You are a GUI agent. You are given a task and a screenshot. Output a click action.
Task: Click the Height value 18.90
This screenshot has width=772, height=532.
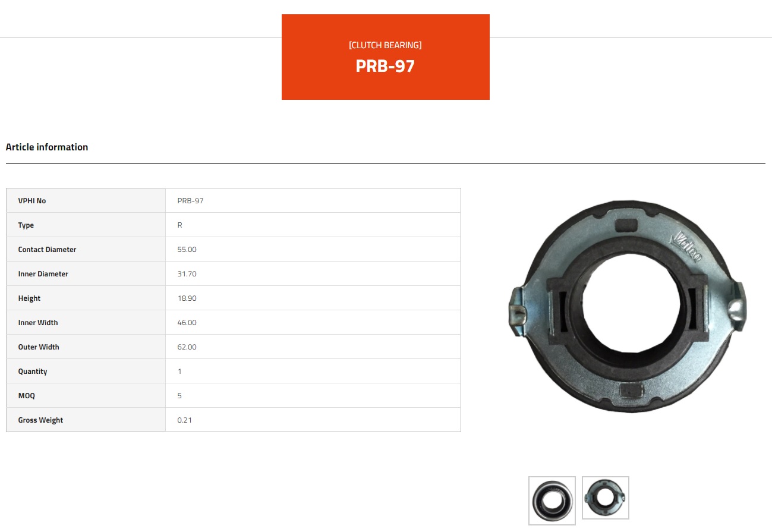click(187, 298)
